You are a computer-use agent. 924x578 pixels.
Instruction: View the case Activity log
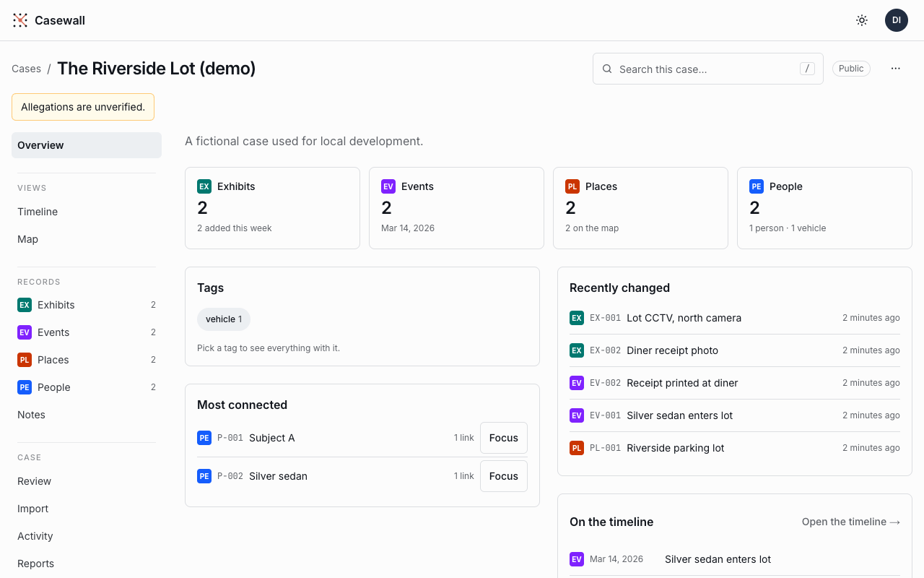87,536
